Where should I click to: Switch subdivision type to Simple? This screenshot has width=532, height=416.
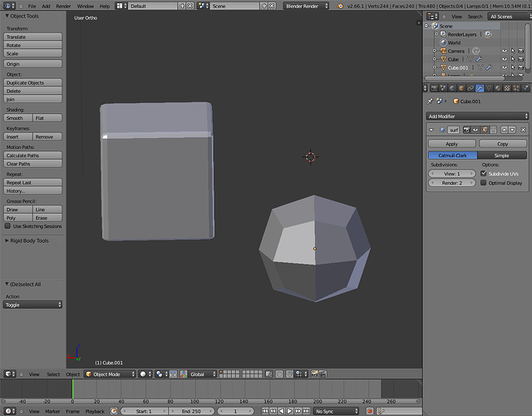coord(502,156)
